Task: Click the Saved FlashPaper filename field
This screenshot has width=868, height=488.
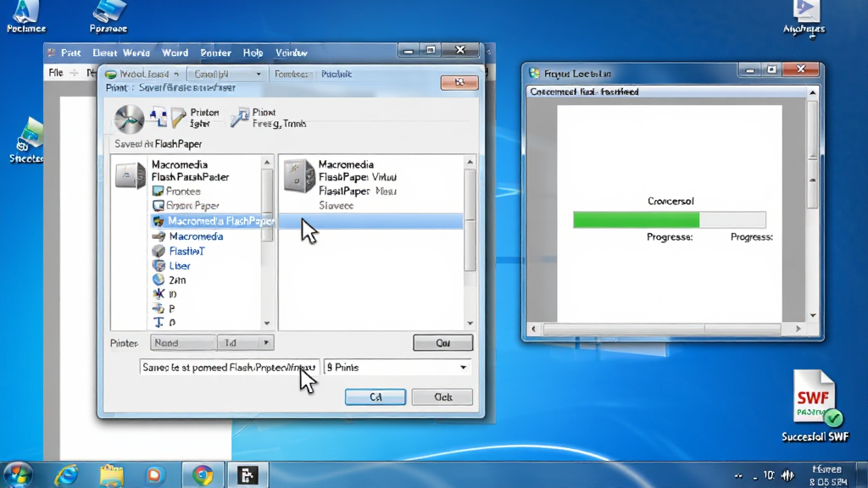Action: point(229,368)
